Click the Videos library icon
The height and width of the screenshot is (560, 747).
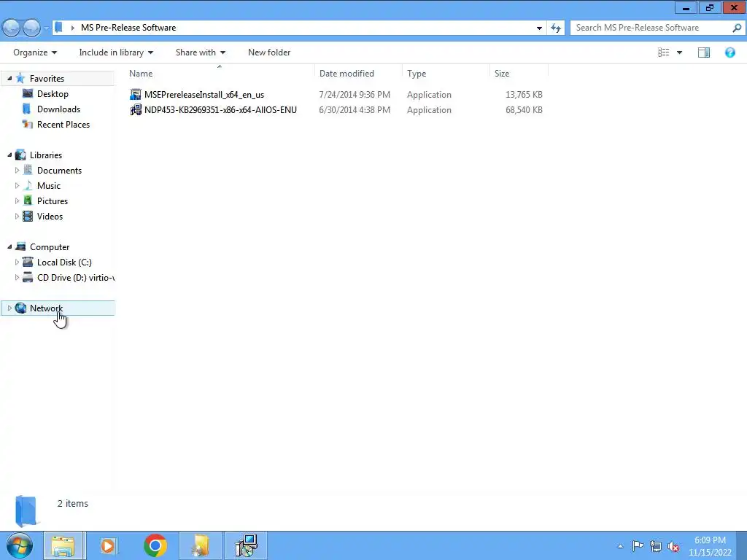[28, 216]
